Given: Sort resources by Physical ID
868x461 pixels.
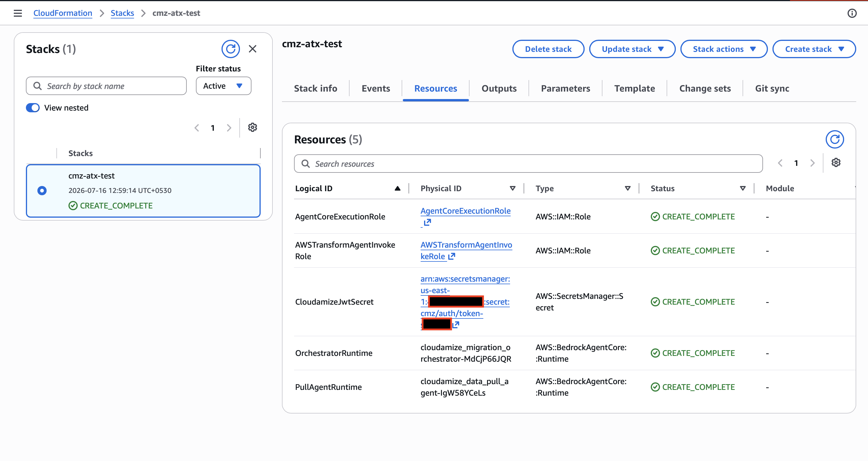Looking at the screenshot, I should click(512, 189).
